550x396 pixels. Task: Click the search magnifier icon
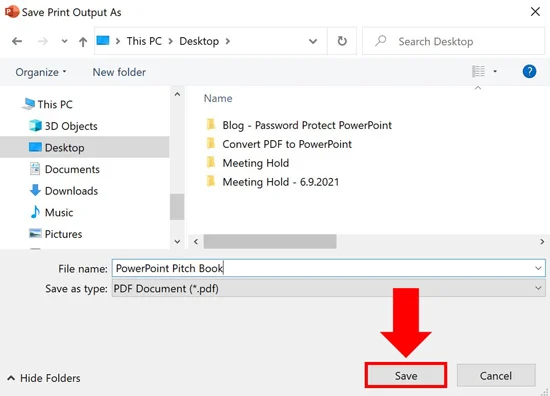point(381,41)
